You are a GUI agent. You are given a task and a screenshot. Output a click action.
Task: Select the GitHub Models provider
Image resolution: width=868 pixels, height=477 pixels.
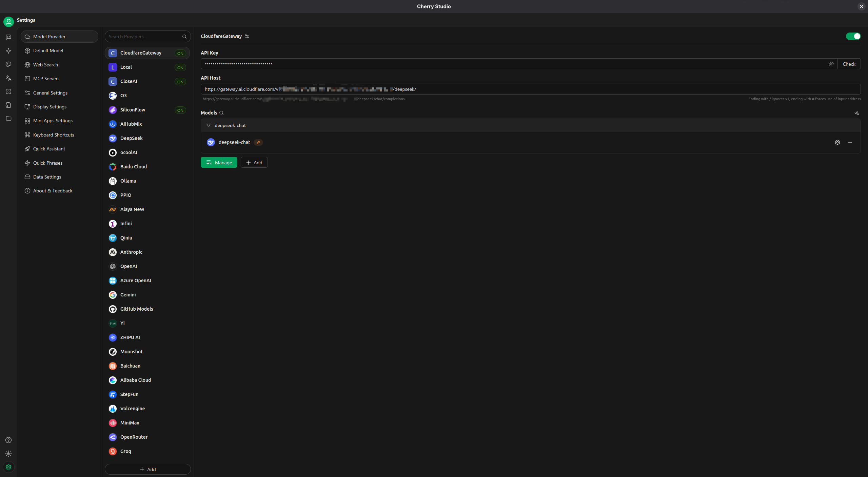(x=147, y=309)
